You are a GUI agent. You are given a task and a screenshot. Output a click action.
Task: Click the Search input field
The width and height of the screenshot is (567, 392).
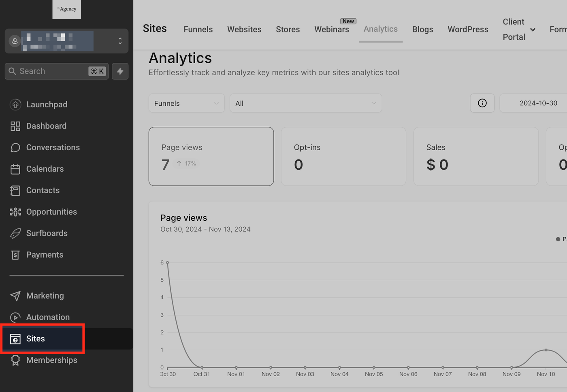tap(53, 71)
